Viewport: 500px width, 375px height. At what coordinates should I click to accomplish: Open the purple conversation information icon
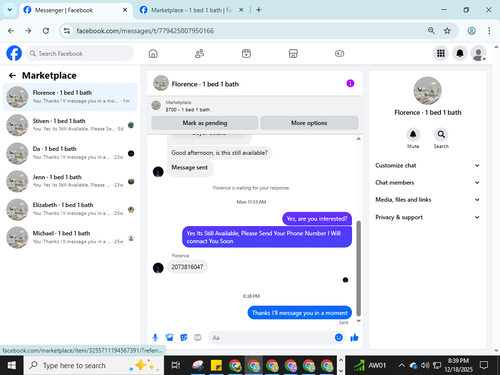point(350,83)
